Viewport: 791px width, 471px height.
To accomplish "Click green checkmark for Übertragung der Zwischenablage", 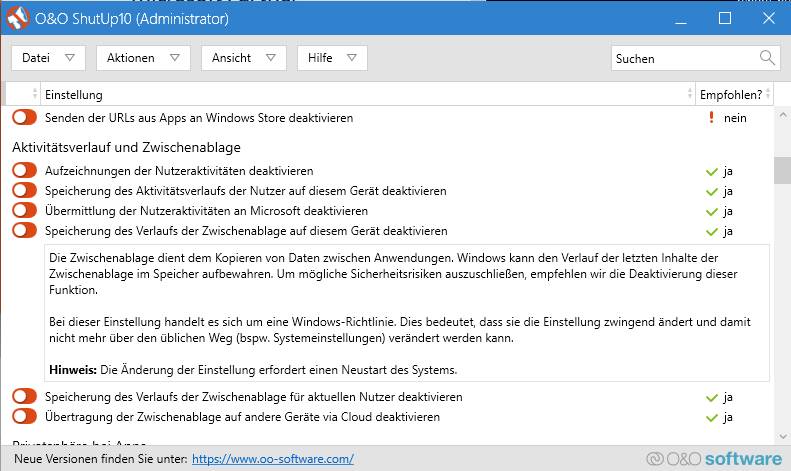I will coord(711,417).
